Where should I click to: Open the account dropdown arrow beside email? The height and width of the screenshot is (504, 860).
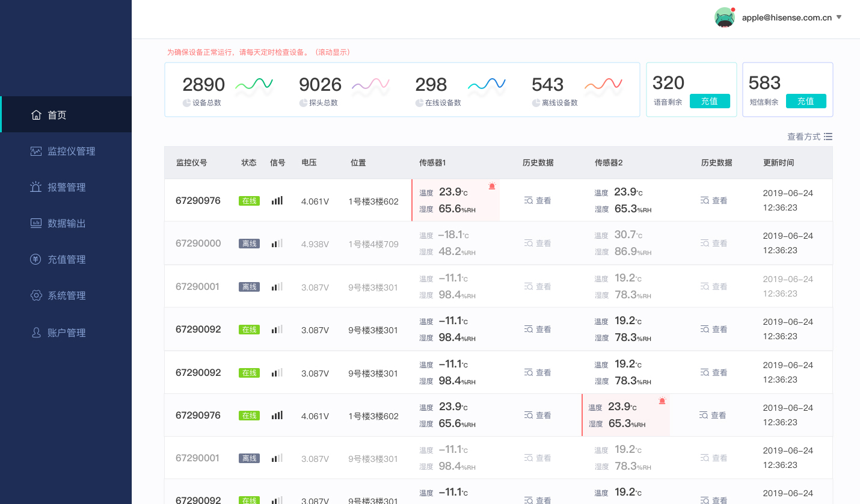[839, 17]
